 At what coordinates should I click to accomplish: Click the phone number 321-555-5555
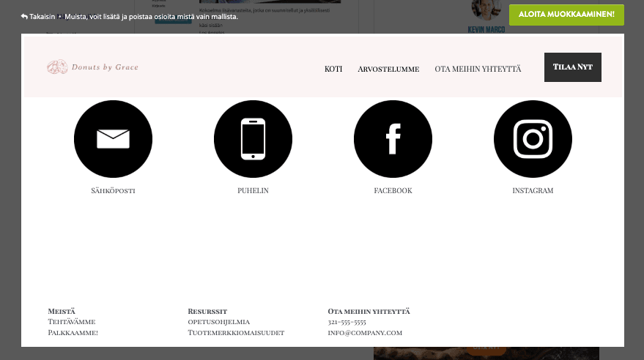point(347,322)
